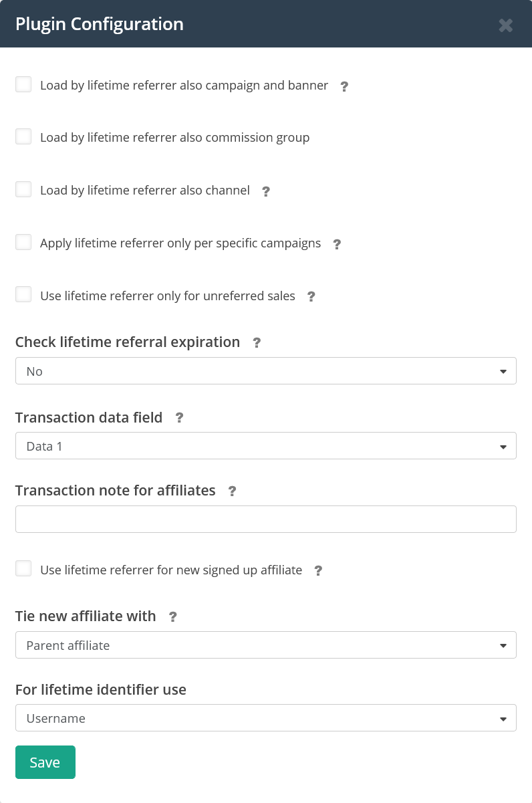The image size is (532, 803).
Task: Click help icon for specific campaigns option
Action: click(x=337, y=244)
